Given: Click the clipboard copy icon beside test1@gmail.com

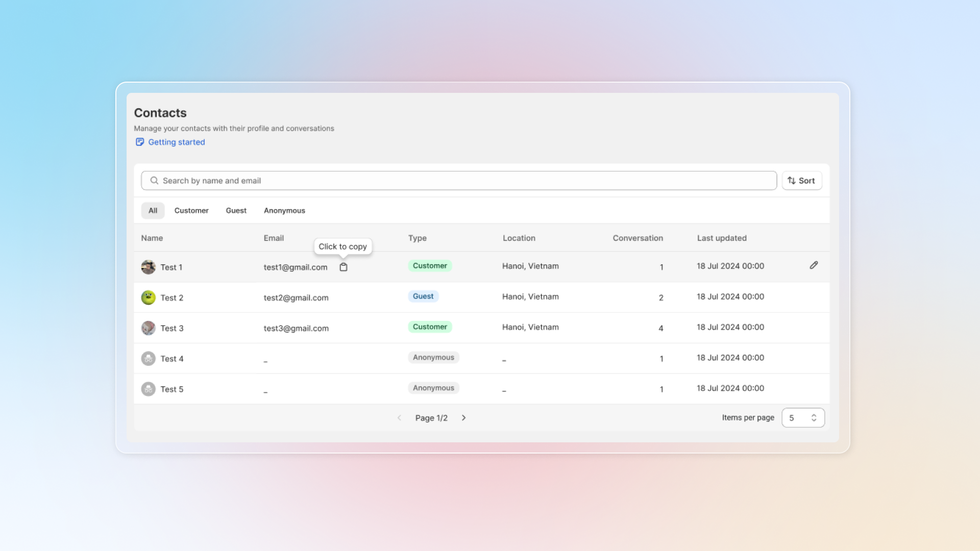Looking at the screenshot, I should 344,267.
